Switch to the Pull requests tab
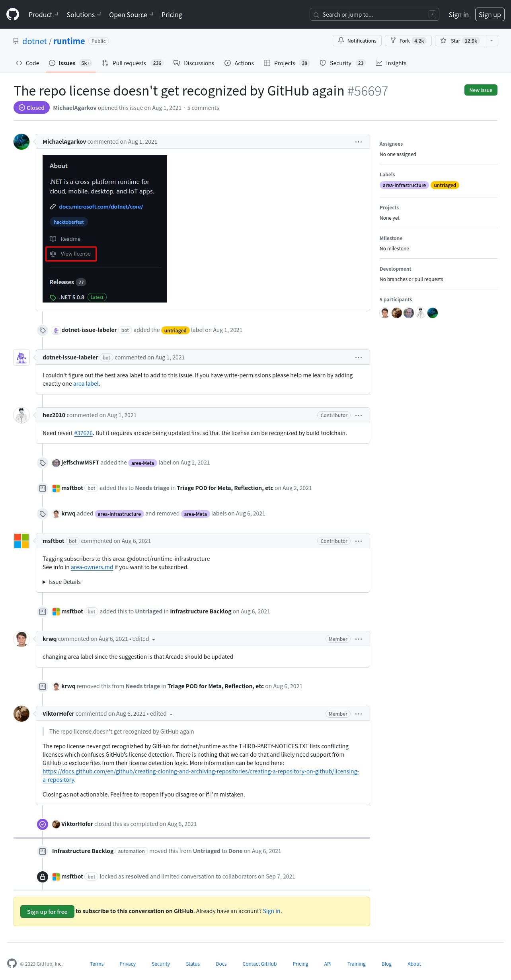The height and width of the screenshot is (980, 511). click(x=133, y=63)
